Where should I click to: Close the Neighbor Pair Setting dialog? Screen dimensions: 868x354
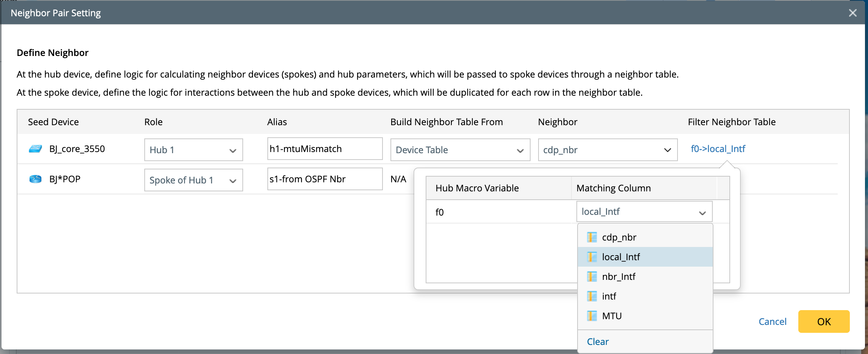tap(853, 13)
